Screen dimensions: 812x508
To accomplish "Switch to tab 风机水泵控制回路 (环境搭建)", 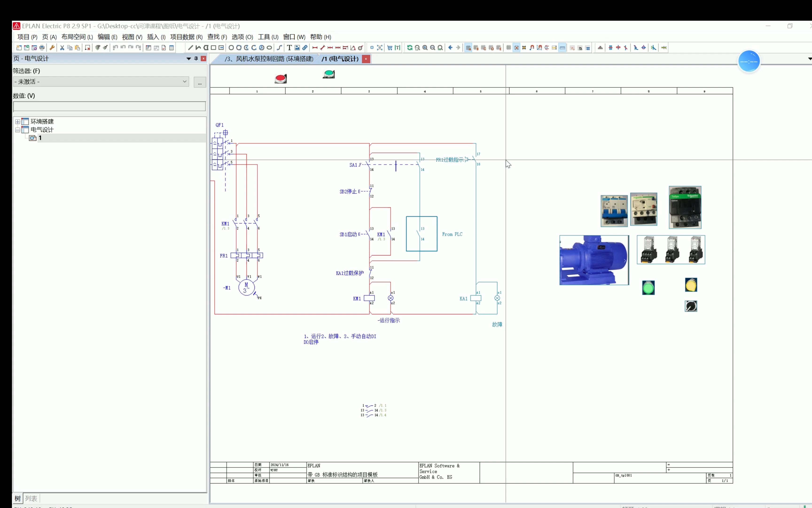I will tap(269, 59).
